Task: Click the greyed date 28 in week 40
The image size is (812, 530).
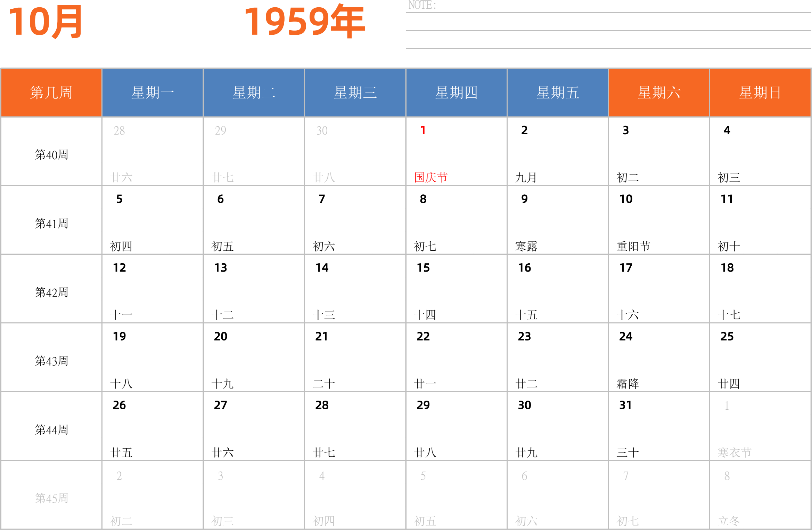Action: pyautogui.click(x=119, y=131)
